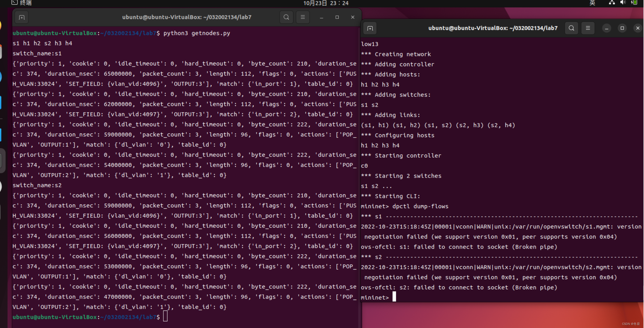The height and width of the screenshot is (328, 644).
Task: Click 'python3 getnodes.py' command text
Action: (x=197, y=33)
